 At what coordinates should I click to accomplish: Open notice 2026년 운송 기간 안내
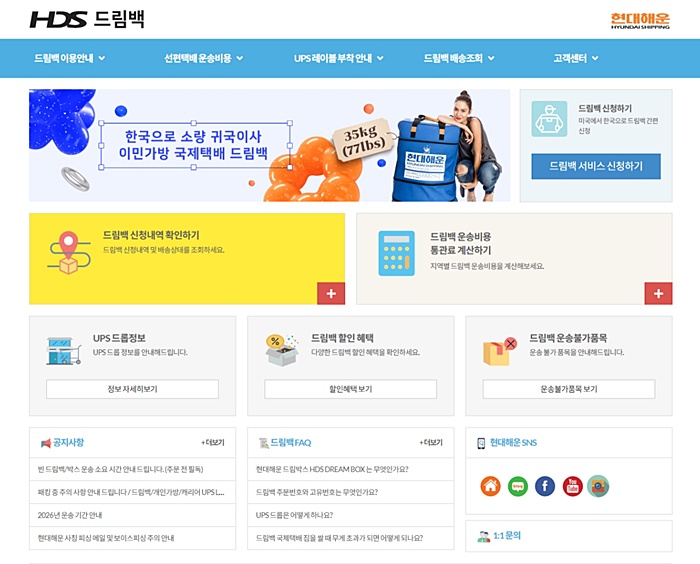(70, 515)
